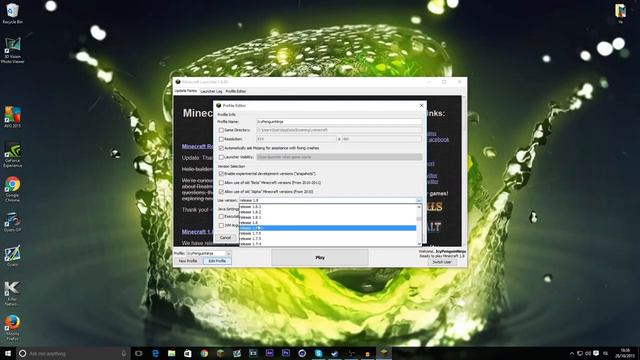Open Adobe Photoshop taskbar icon
The image size is (640, 360).
(286, 353)
